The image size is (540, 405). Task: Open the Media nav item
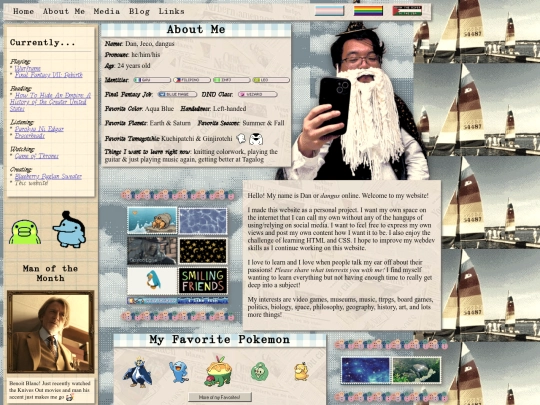point(107,11)
